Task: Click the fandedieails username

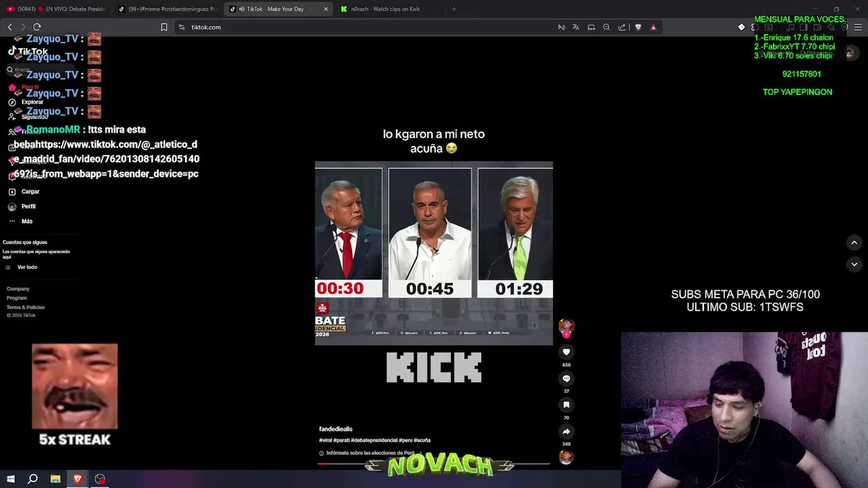Action: click(336, 429)
